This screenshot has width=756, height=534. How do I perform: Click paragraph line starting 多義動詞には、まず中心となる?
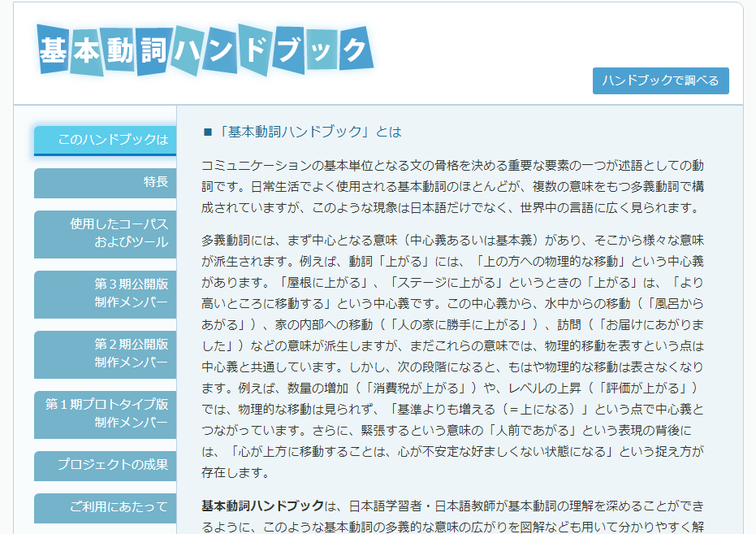point(453,241)
